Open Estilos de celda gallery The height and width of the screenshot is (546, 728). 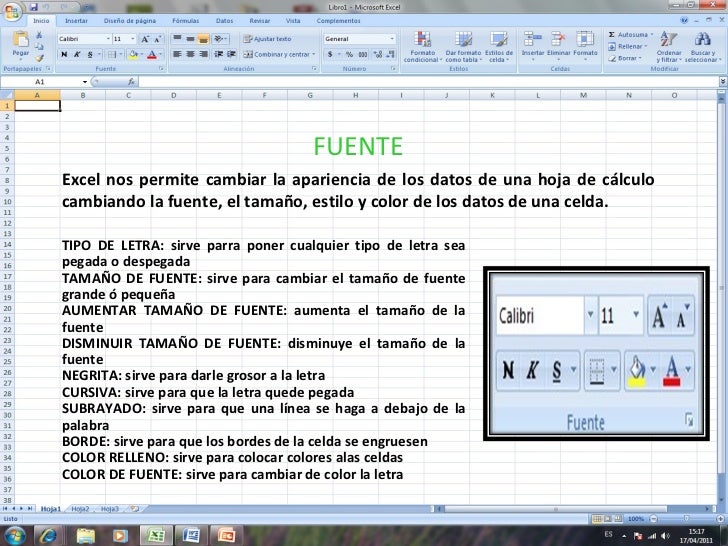pos(501,44)
